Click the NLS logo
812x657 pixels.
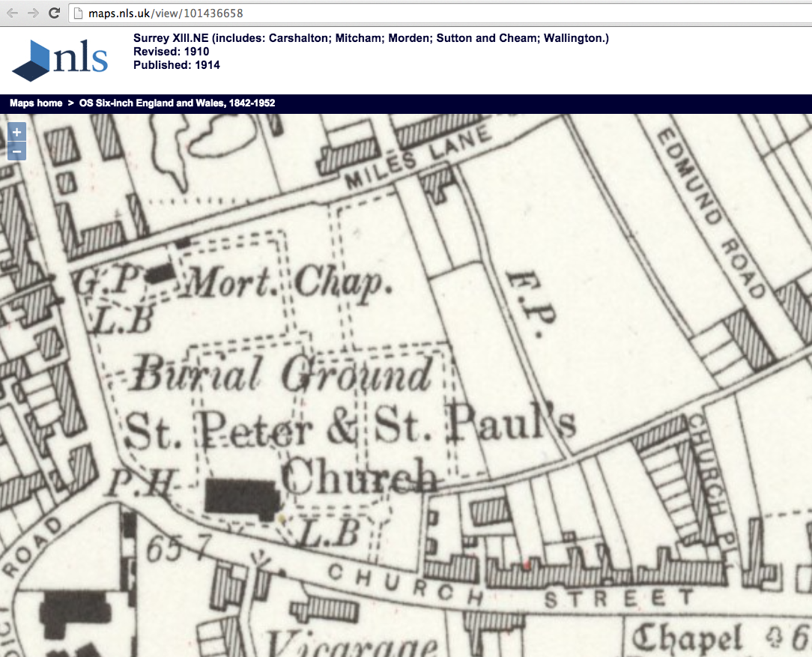(61, 60)
